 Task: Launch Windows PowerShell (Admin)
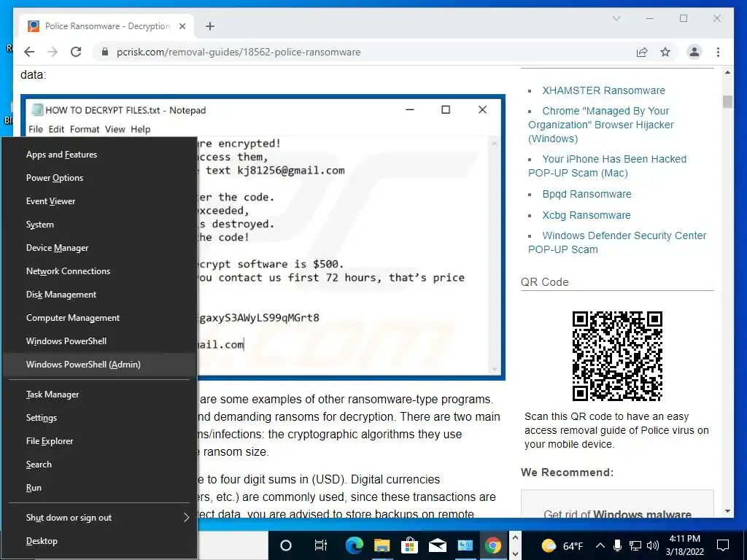(x=100, y=365)
